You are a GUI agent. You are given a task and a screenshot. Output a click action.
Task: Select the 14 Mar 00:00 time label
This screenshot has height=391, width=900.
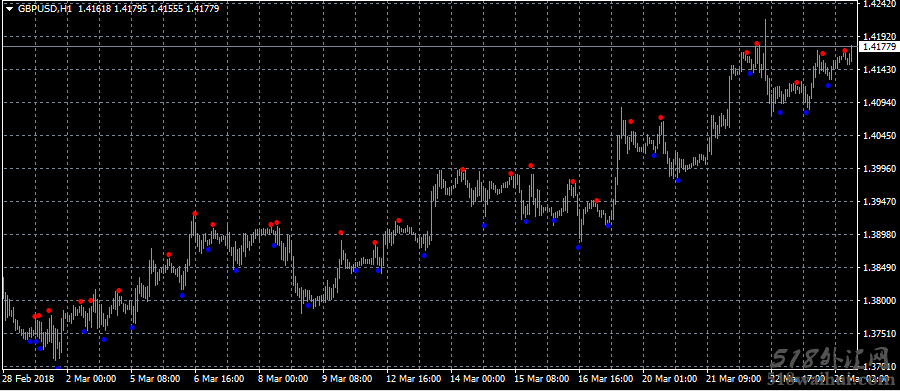tap(478, 379)
